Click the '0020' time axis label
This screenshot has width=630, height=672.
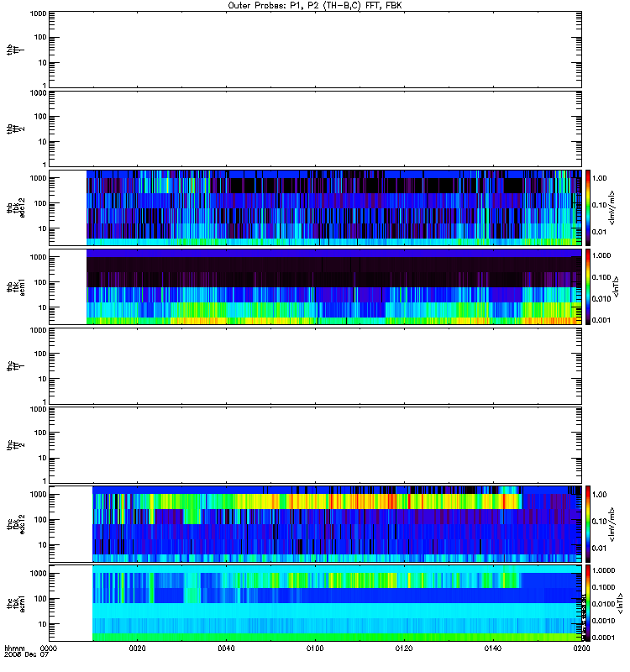137,648
